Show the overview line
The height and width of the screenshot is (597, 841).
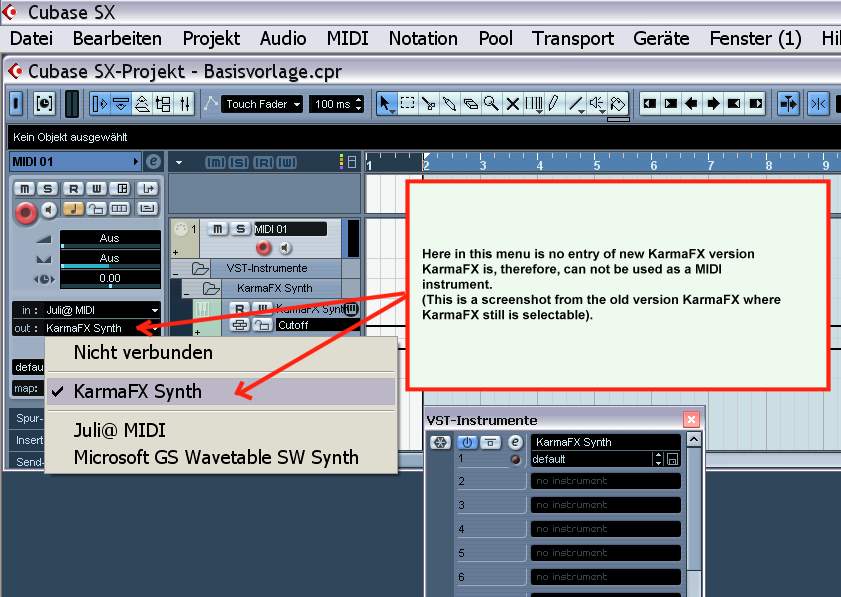(x=142, y=104)
